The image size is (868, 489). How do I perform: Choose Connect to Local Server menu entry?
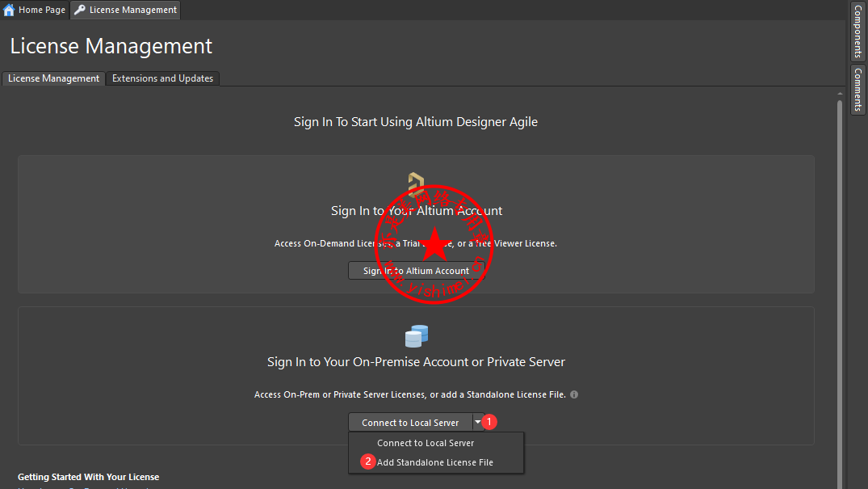[426, 443]
